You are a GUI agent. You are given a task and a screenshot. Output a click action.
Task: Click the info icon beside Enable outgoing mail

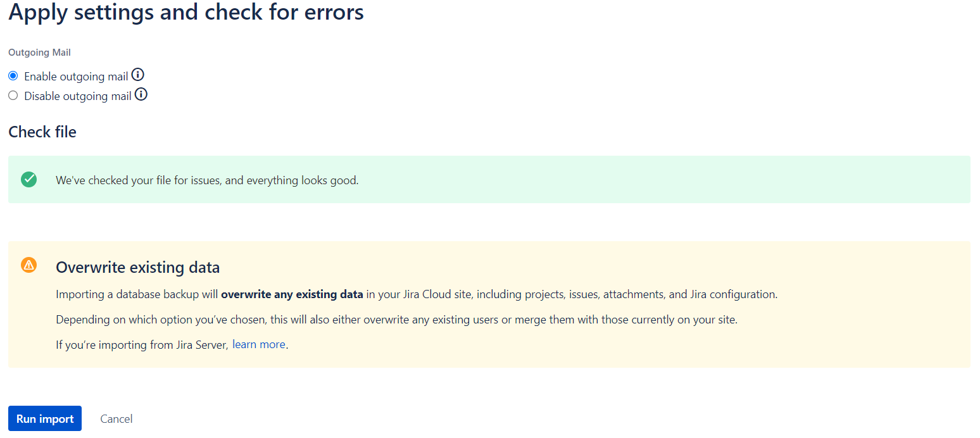tap(137, 75)
